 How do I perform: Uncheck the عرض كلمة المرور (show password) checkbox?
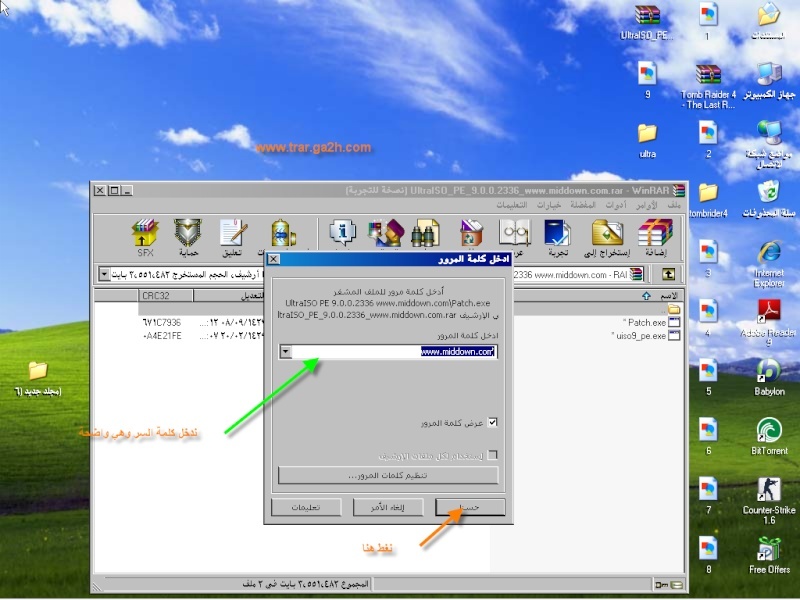(x=492, y=422)
